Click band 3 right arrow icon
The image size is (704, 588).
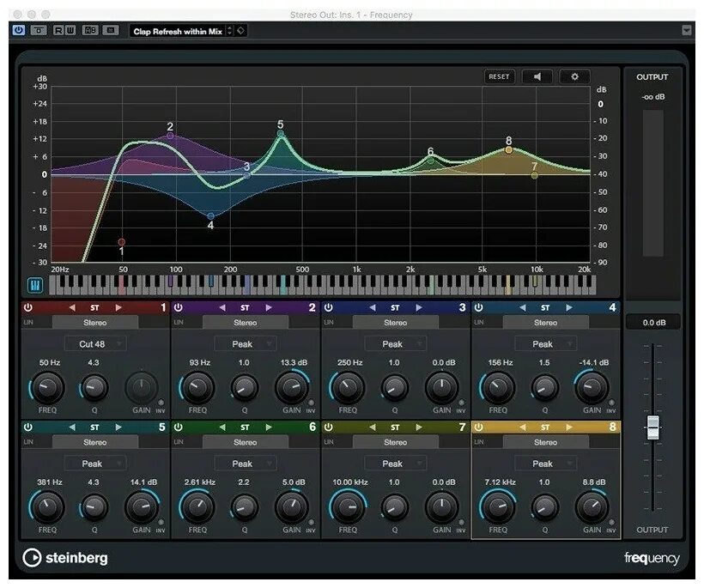[x=418, y=308]
